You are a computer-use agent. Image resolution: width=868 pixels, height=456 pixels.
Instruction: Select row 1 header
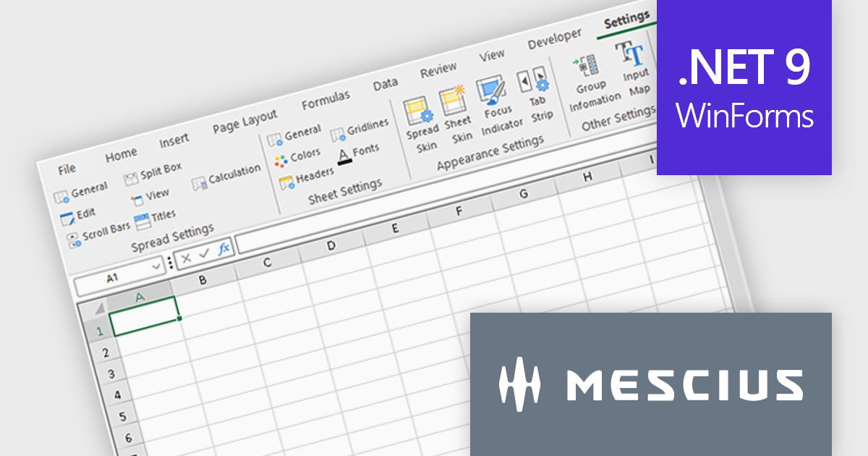coord(101,331)
